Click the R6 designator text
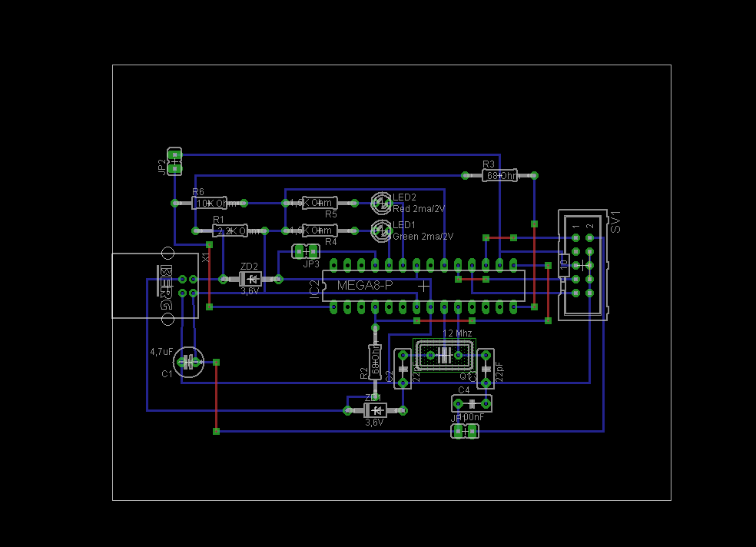 [198, 192]
